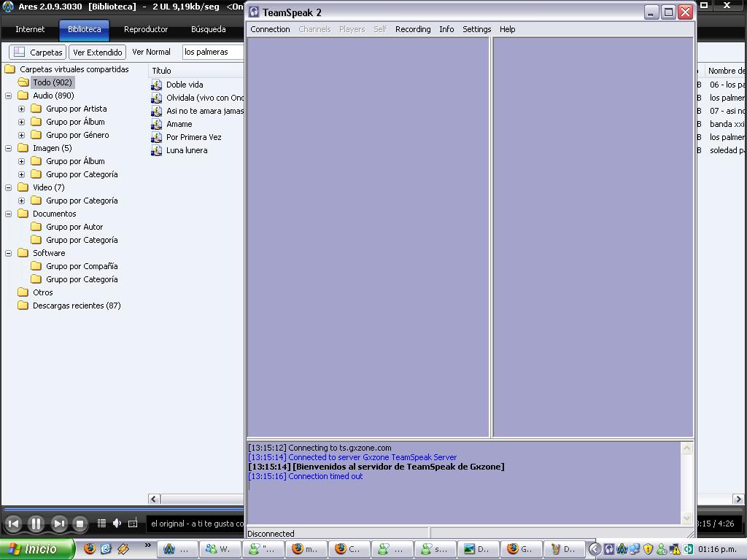The image size is (747, 560).
Task: Select Todo (902) in the folder tree
Action: (x=53, y=82)
